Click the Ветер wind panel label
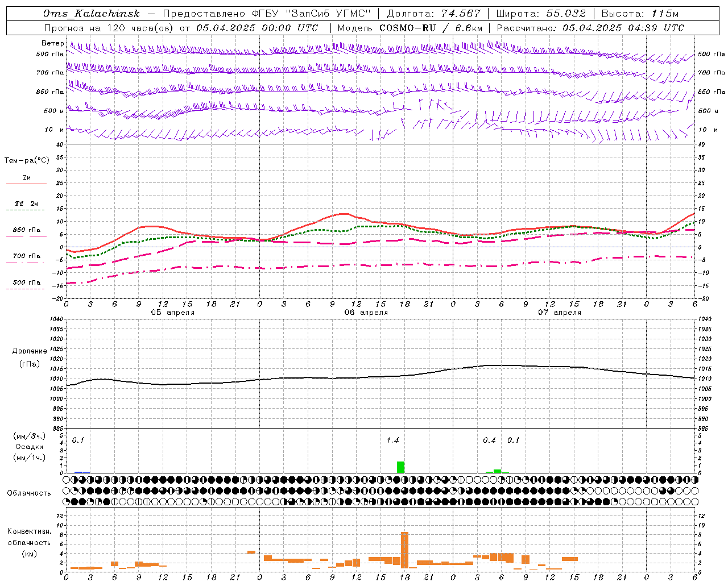This screenshot has width=728, height=582. point(53,43)
